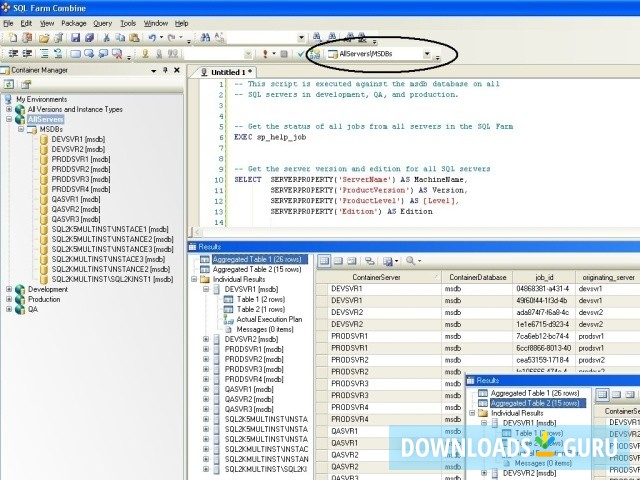Open the Query menu
The height and width of the screenshot is (480, 640).
[102, 22]
